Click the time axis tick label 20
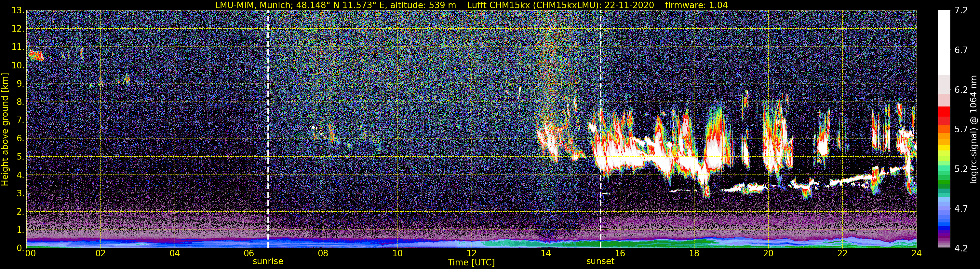Viewport: 980px width, 269px height. (x=768, y=253)
